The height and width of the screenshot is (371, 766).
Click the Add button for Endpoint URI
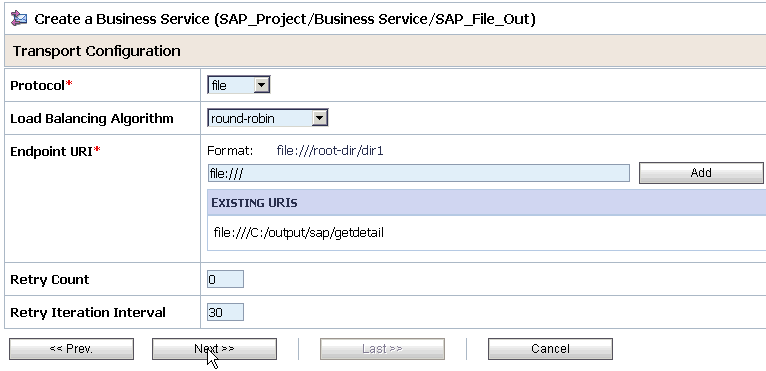click(701, 173)
